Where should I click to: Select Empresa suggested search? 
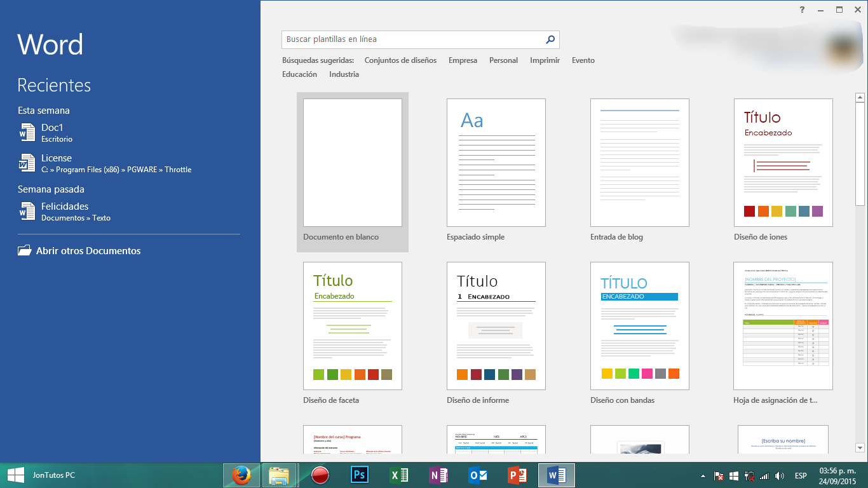pyautogui.click(x=463, y=60)
